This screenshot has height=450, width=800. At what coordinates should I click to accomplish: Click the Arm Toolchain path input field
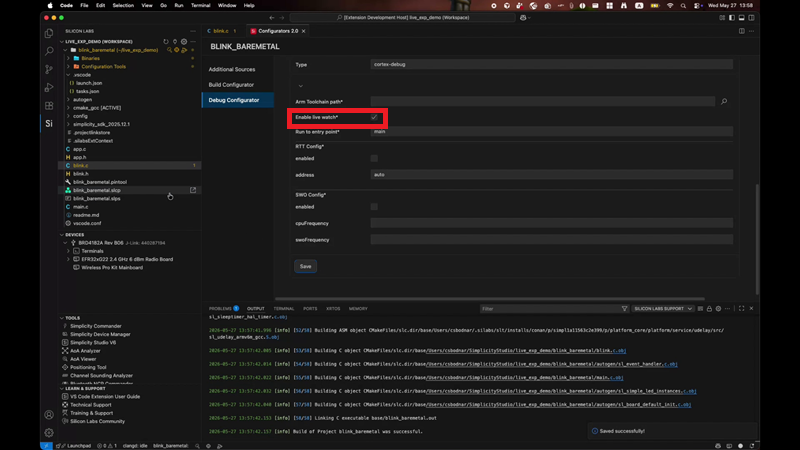coord(542,102)
